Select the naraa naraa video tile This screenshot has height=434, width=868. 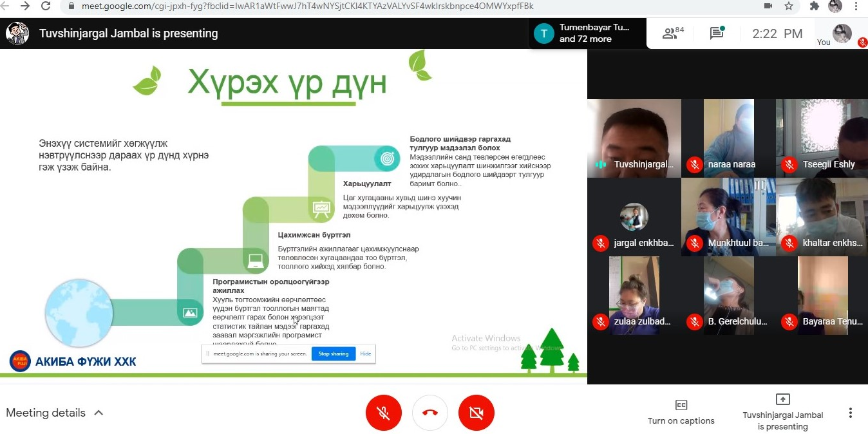point(728,138)
